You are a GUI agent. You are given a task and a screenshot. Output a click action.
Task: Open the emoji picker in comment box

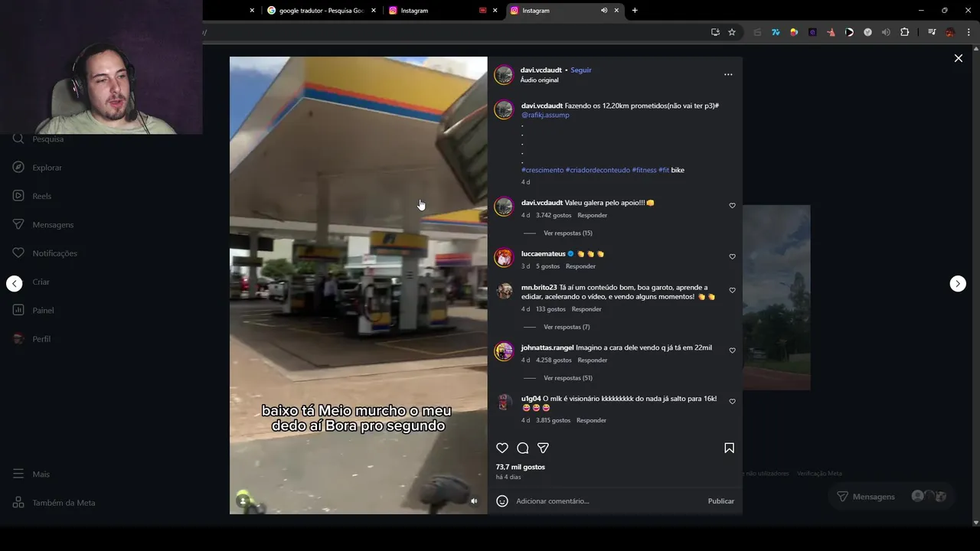(502, 500)
